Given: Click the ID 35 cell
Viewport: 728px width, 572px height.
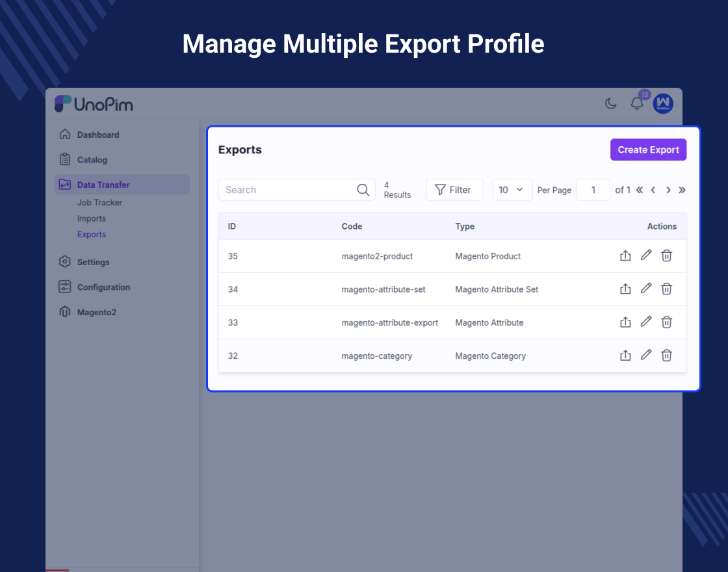Looking at the screenshot, I should (x=233, y=256).
